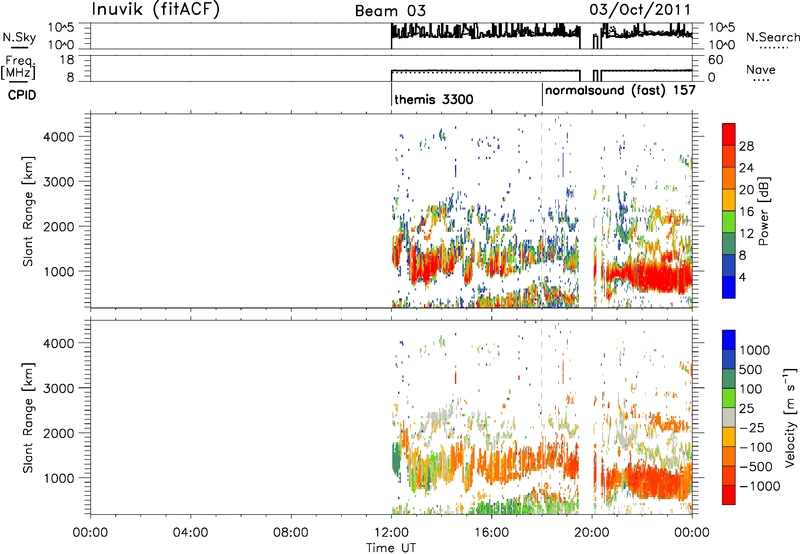Image resolution: width=800 pixels, height=554 pixels.
Task: Click the "1000" Velocity colorbar label
Action: [x=755, y=350]
